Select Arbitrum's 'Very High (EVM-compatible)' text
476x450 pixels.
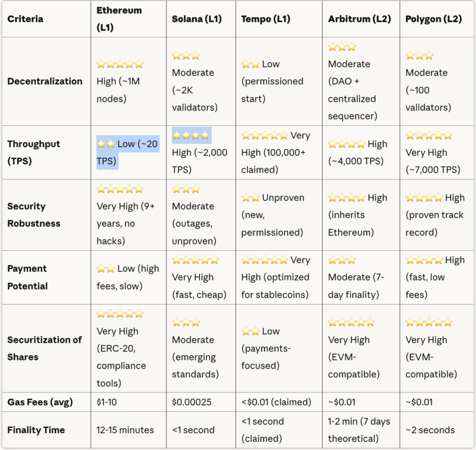coord(354,357)
